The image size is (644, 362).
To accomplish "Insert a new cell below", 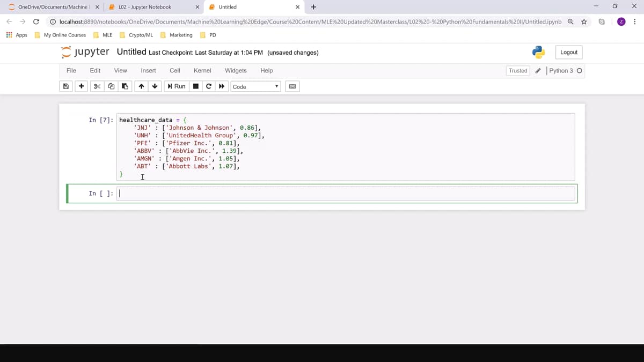I will click(x=81, y=86).
